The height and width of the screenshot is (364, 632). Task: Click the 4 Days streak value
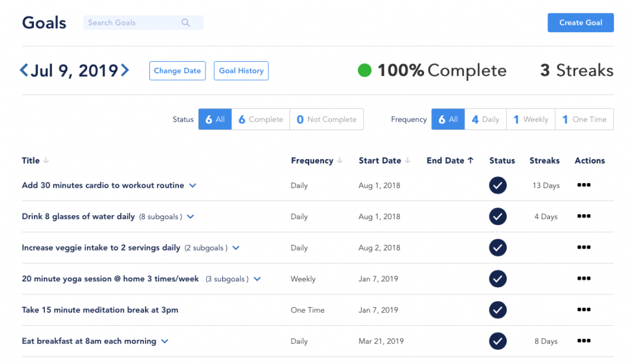point(546,217)
